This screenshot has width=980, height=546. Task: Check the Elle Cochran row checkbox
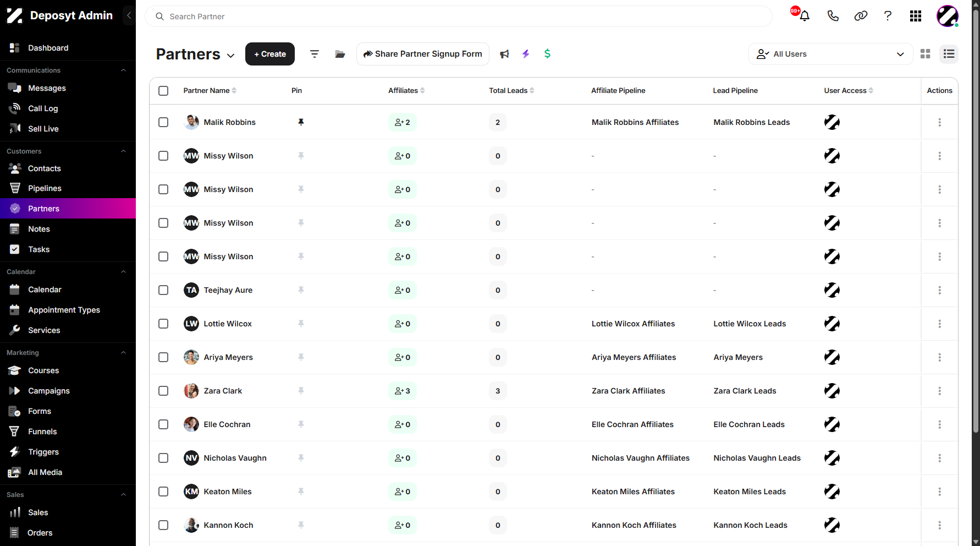[163, 424]
